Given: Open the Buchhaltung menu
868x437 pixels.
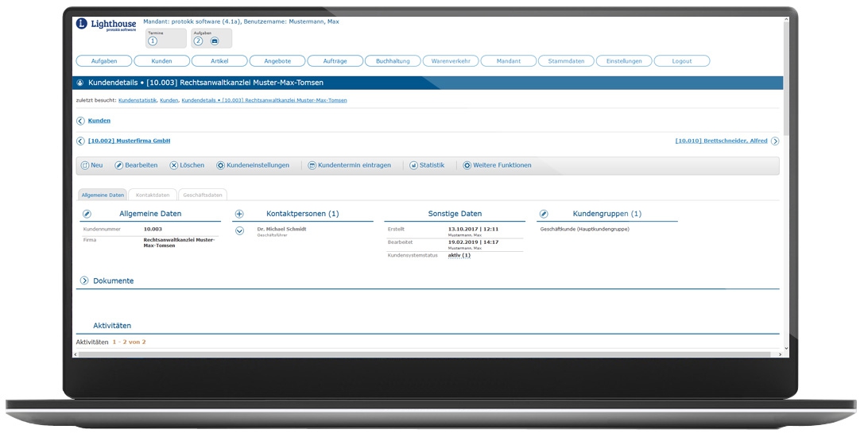Looking at the screenshot, I should 393,61.
